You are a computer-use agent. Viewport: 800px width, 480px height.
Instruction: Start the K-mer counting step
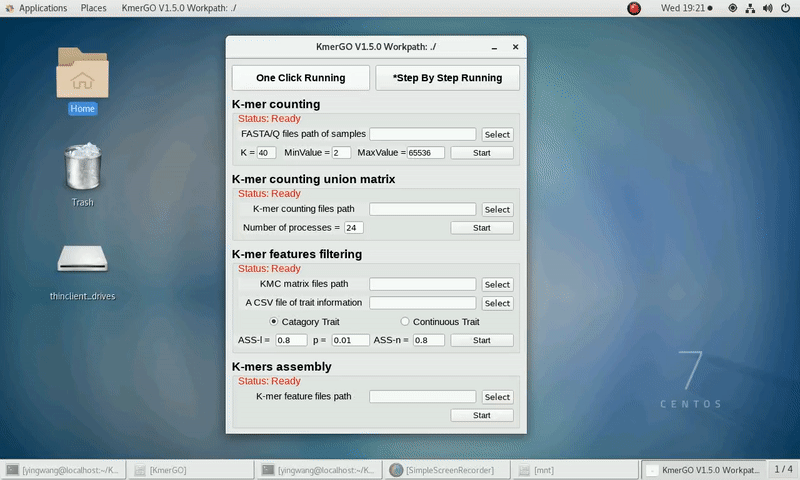[x=482, y=153]
